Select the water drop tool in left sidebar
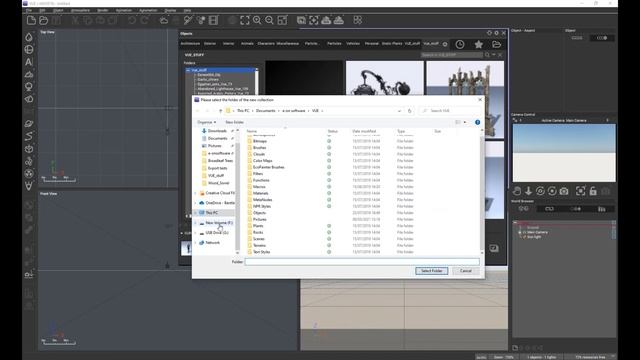This screenshot has height=360, width=640. pyautogui.click(x=29, y=37)
